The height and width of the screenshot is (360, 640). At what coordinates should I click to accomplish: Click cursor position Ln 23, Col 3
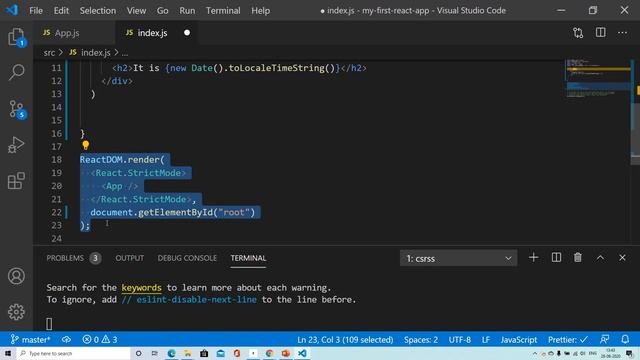click(x=345, y=340)
